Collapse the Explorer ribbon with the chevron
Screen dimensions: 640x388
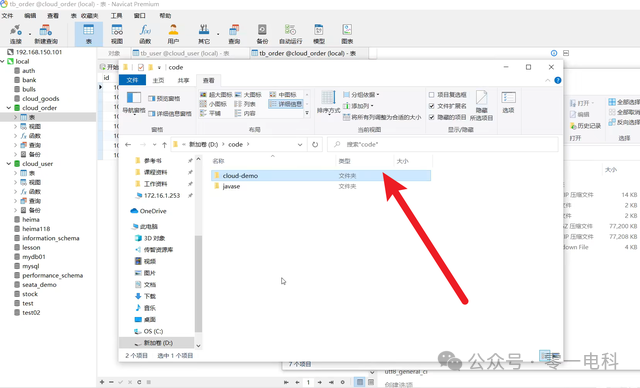[547, 80]
